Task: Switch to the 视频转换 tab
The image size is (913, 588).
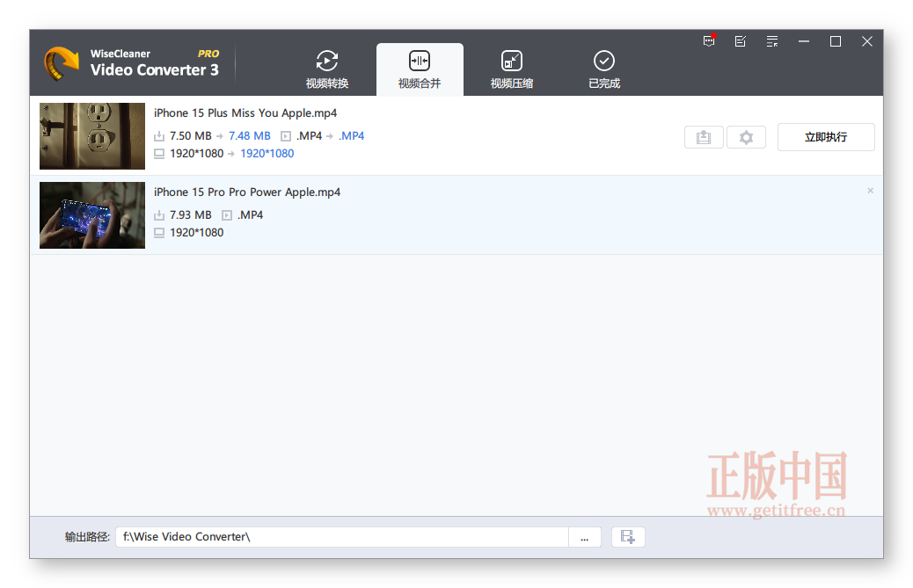Action: (x=327, y=69)
